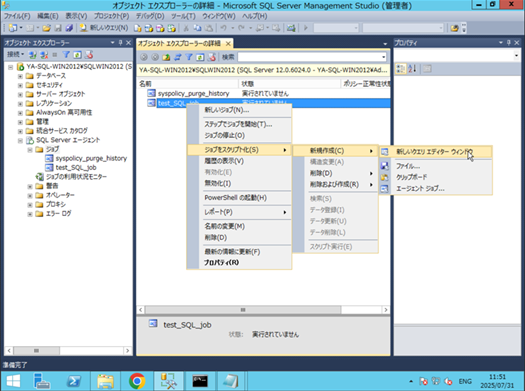
Task: Select 削除および作成(R) in script submenu
Action: tap(335, 184)
